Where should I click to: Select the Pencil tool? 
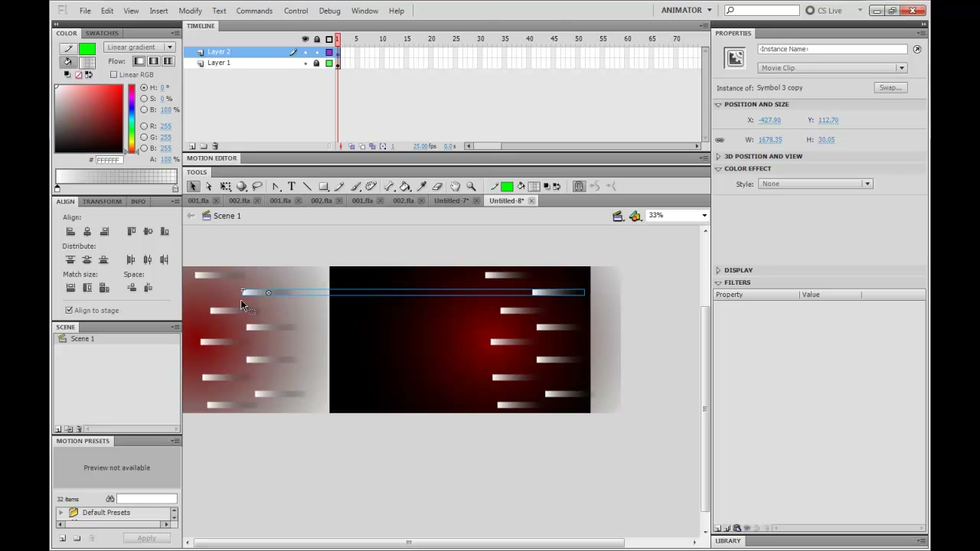pyautogui.click(x=339, y=186)
